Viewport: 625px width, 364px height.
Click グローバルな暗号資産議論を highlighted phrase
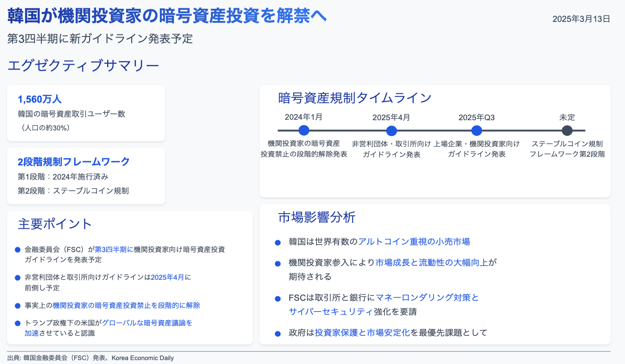point(147,323)
